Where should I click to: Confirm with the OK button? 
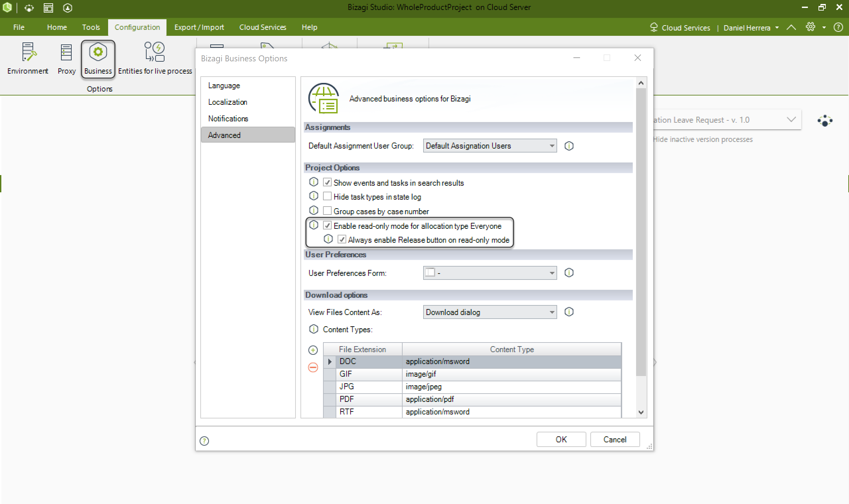(561, 439)
